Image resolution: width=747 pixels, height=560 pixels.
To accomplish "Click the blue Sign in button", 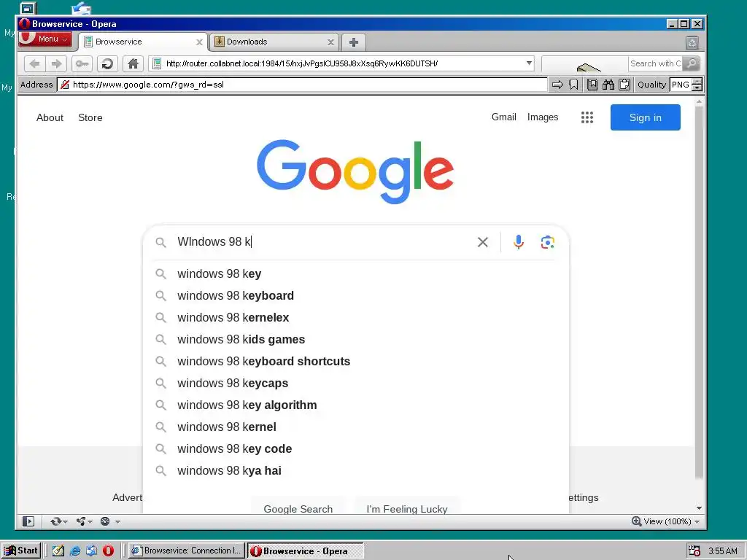I will 645,117.
